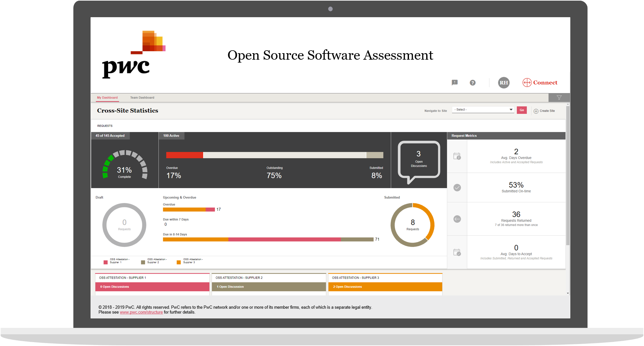644x346 pixels.
Task: Click the Draft 0 Requests donut
Action: pos(124,225)
